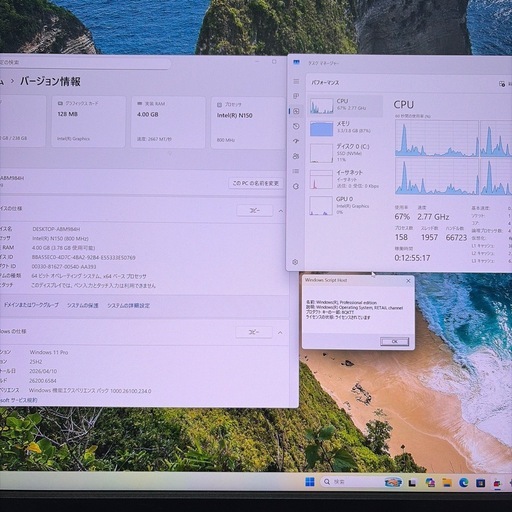The height and width of the screenshot is (512, 512).
Task: Click パフォーマンス heading in Task Manager
Action: 325,82
